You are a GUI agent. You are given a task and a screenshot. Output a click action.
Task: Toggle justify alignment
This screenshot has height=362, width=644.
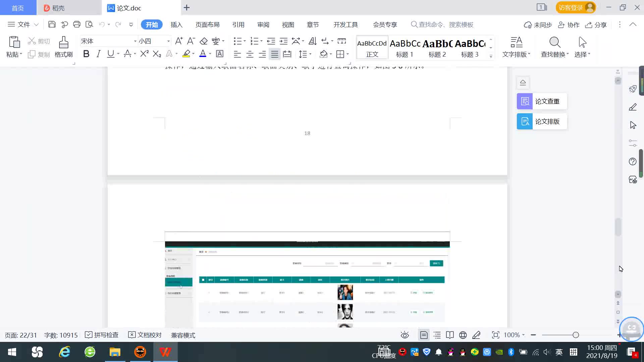275,54
